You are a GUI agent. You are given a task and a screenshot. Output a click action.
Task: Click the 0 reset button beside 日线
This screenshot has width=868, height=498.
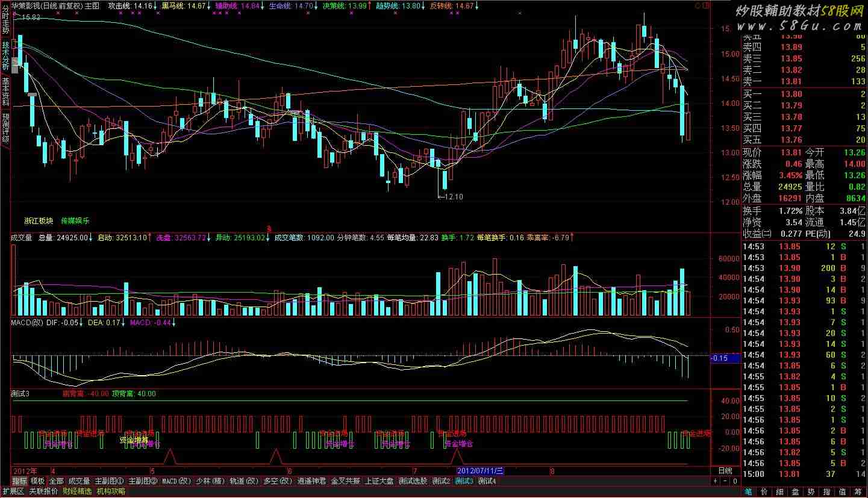(734, 481)
